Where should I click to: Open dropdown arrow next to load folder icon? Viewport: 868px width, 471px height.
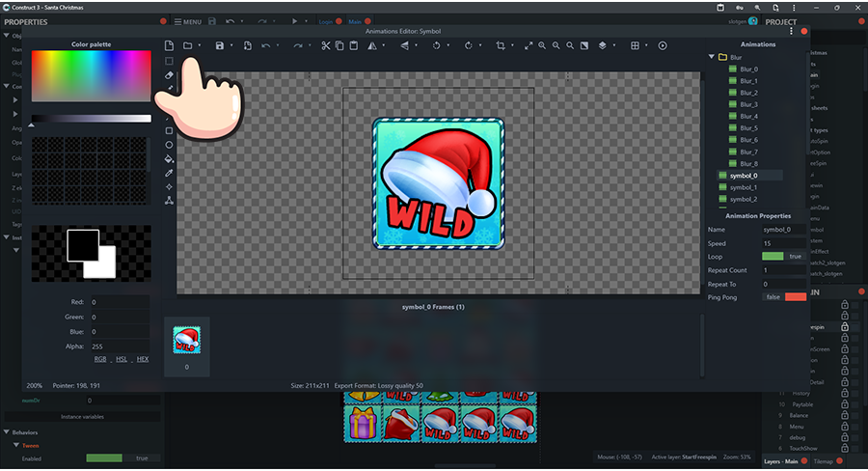coord(200,45)
